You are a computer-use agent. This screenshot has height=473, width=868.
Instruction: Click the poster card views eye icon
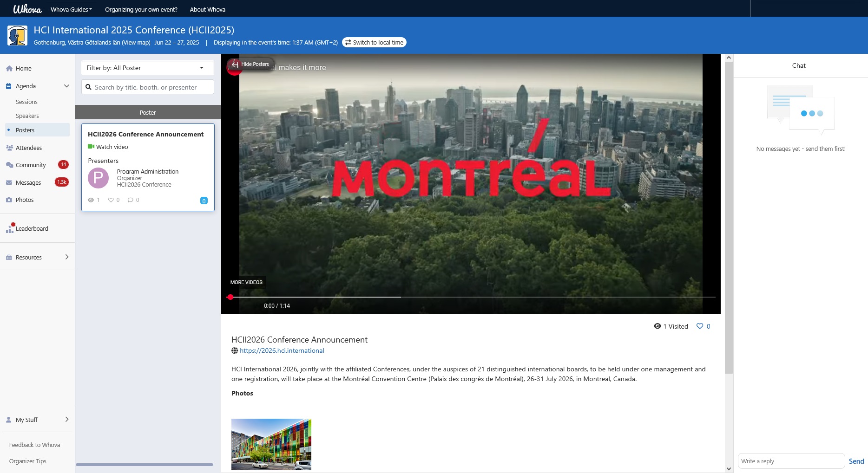91,200
